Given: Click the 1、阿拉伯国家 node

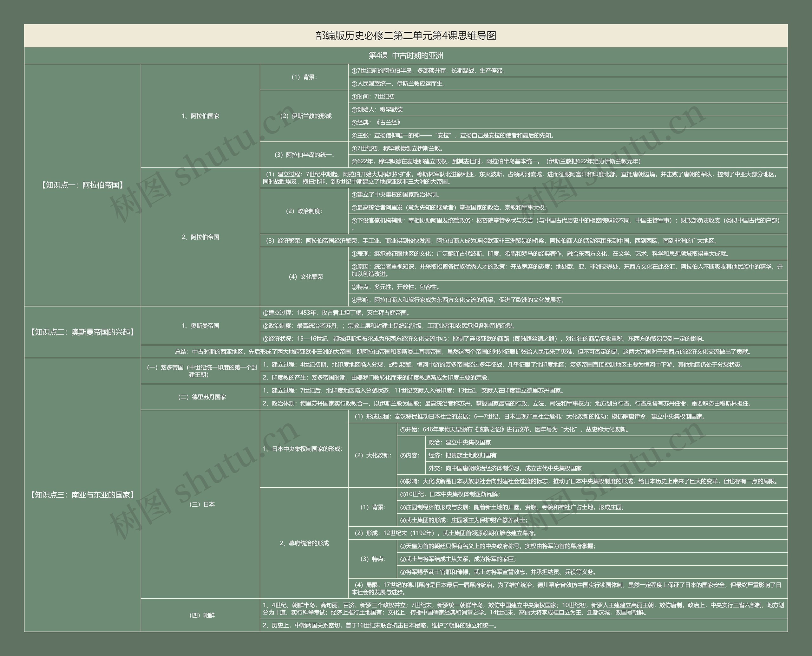Looking at the screenshot, I should pos(200,116).
